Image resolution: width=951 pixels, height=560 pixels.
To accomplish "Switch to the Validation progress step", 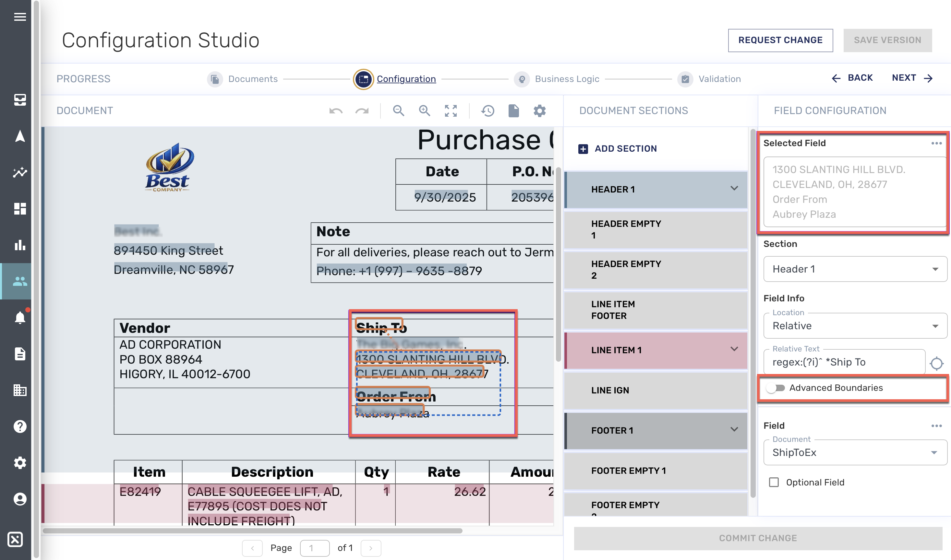I will pos(719,79).
